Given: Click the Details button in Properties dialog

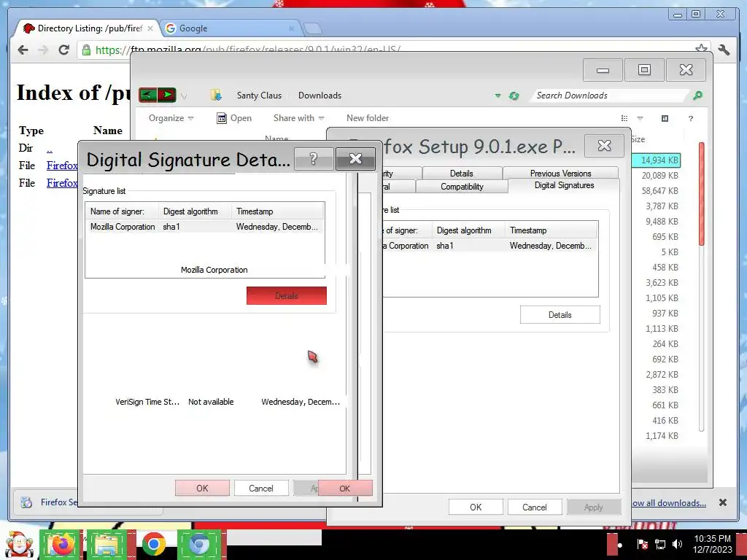Looking at the screenshot, I should [x=560, y=315].
